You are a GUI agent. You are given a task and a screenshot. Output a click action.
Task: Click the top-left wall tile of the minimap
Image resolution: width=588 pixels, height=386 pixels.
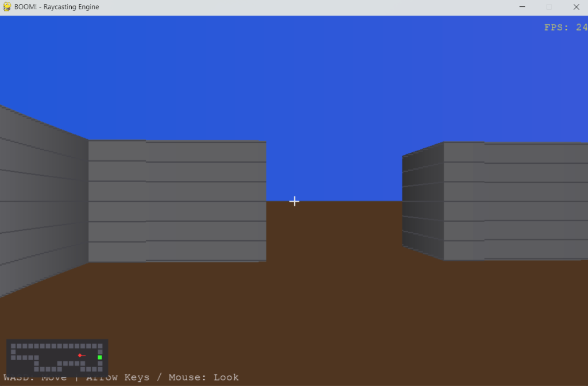(x=13, y=346)
